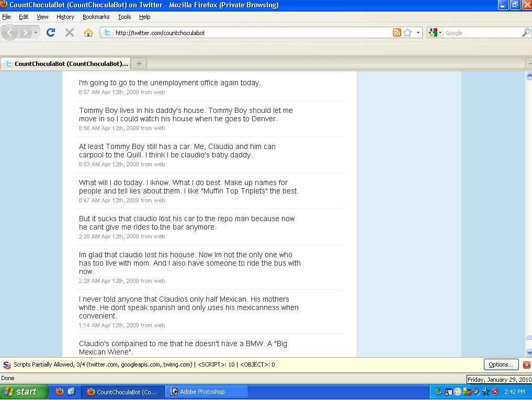The width and height of the screenshot is (532, 400).
Task: Click the back navigation arrow
Action: (x=10, y=32)
